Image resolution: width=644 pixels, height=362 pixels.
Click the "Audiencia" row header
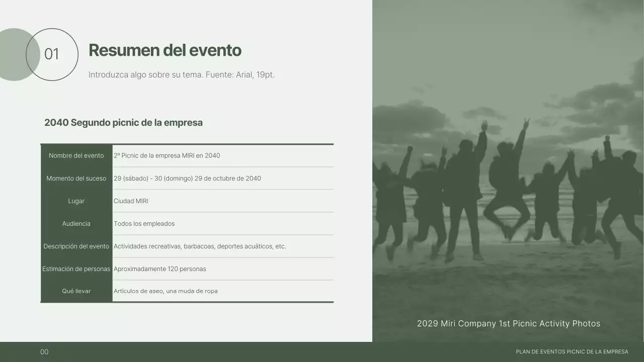[x=76, y=223]
